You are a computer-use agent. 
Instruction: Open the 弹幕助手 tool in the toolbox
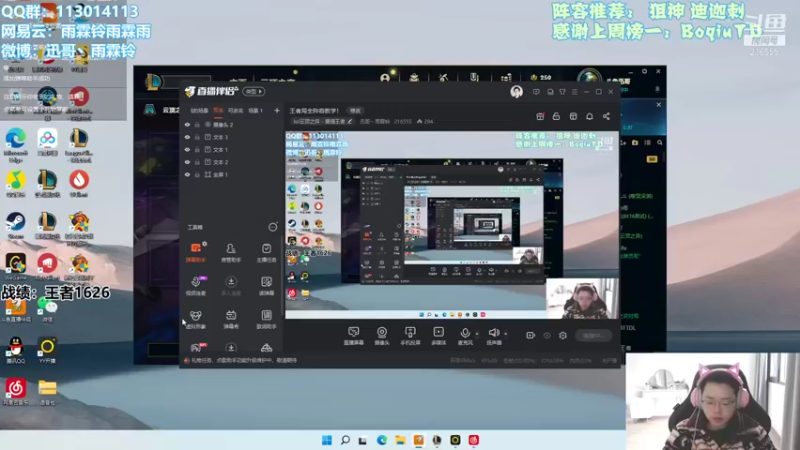(x=195, y=252)
